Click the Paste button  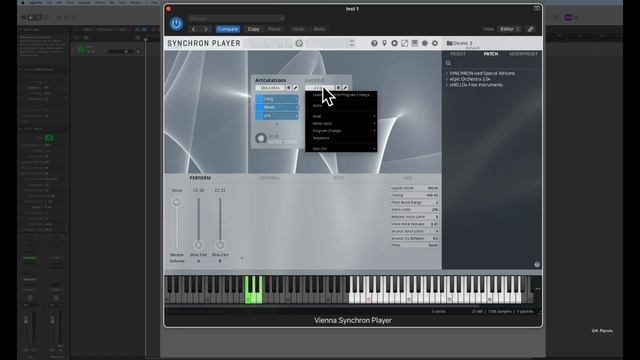tap(274, 29)
